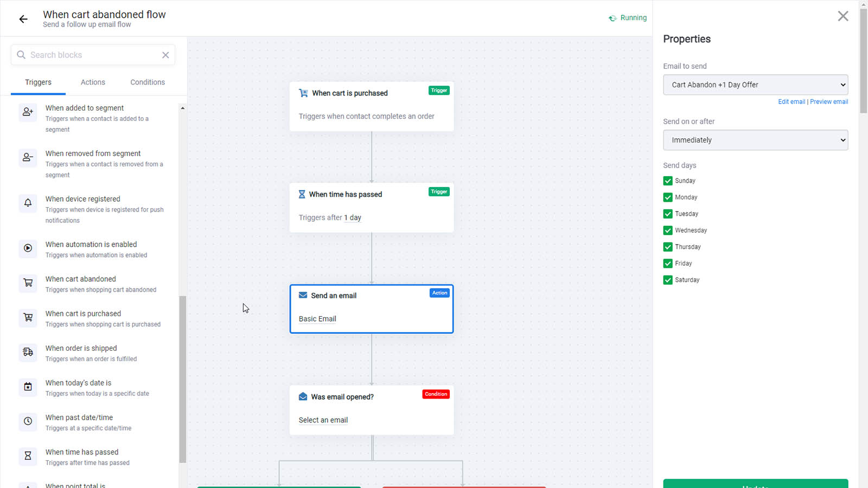Click the Edit email link
Image resolution: width=868 pixels, height=488 pixels.
[x=792, y=101]
